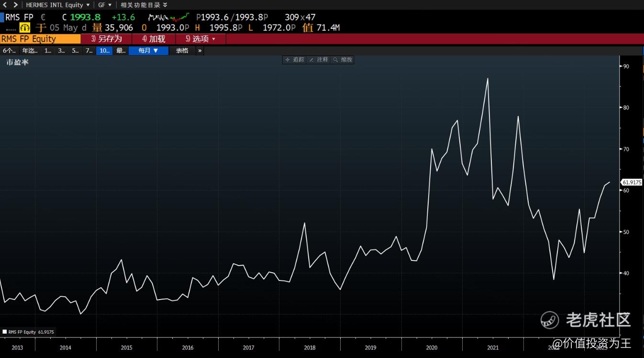Click the 市盈率 chart title
This screenshot has height=358, width=644.
(x=17, y=62)
